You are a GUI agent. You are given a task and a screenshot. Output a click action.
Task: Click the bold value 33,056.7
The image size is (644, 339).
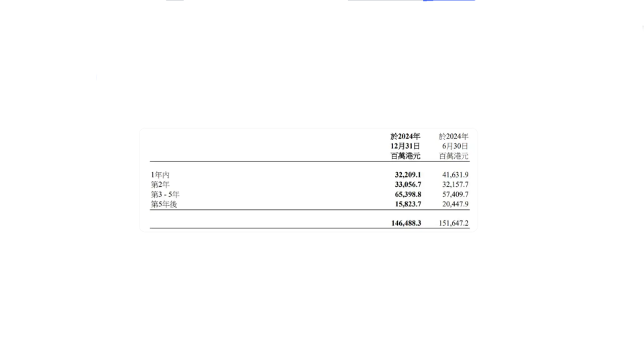tap(408, 185)
